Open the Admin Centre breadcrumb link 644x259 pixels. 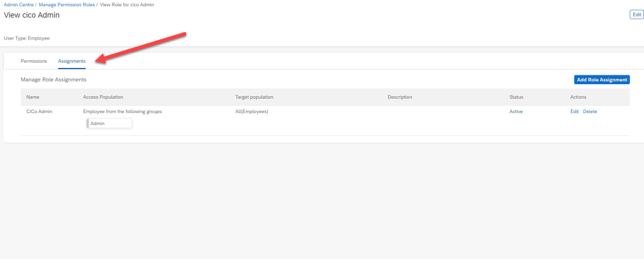[x=18, y=4]
